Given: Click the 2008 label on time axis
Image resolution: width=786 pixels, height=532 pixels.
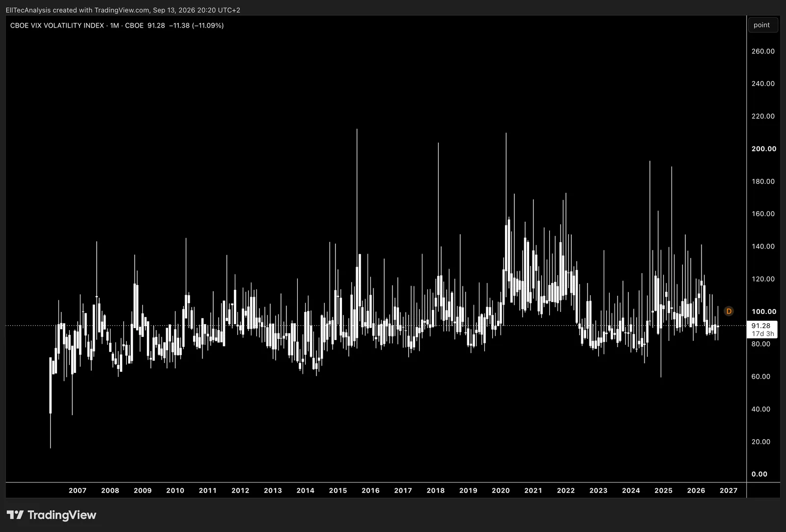Looking at the screenshot, I should tap(110, 490).
